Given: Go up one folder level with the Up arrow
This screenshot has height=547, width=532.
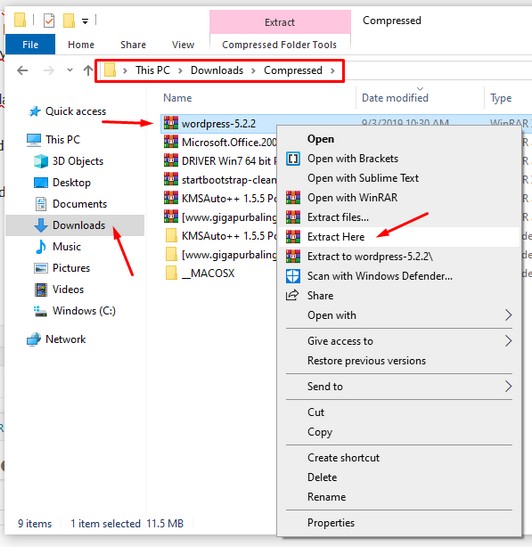Looking at the screenshot, I should (88, 70).
